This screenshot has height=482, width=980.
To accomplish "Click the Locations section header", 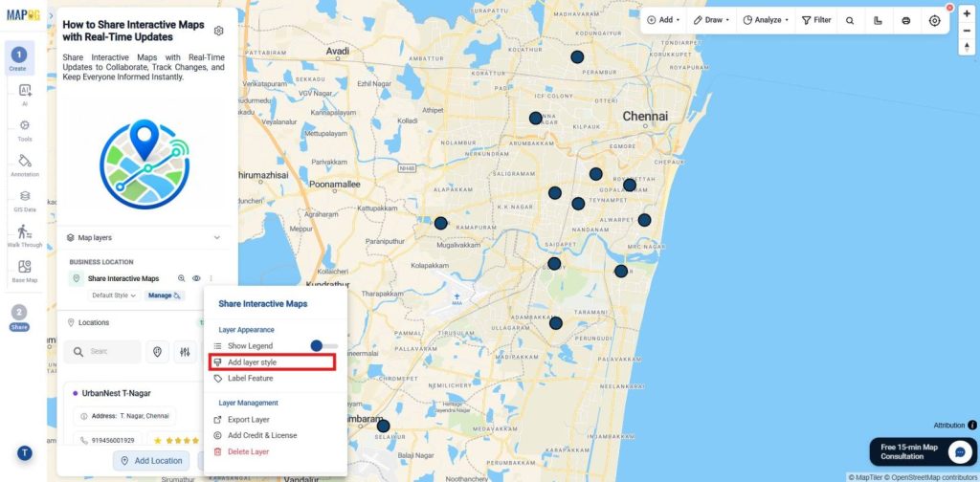I will coord(94,323).
